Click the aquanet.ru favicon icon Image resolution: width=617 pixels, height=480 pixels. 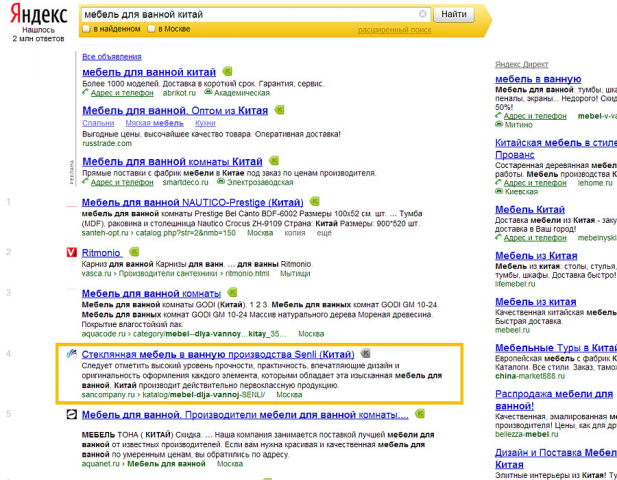point(72,414)
